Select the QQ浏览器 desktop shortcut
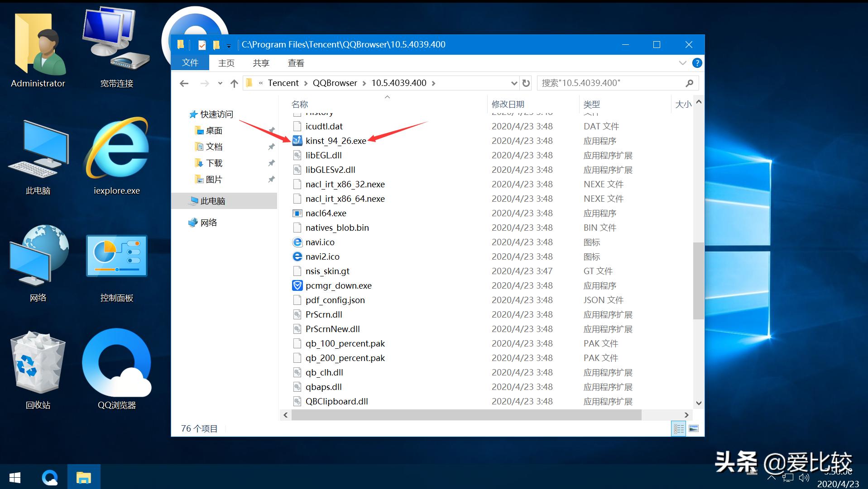868x489 pixels. pyautogui.click(x=116, y=362)
